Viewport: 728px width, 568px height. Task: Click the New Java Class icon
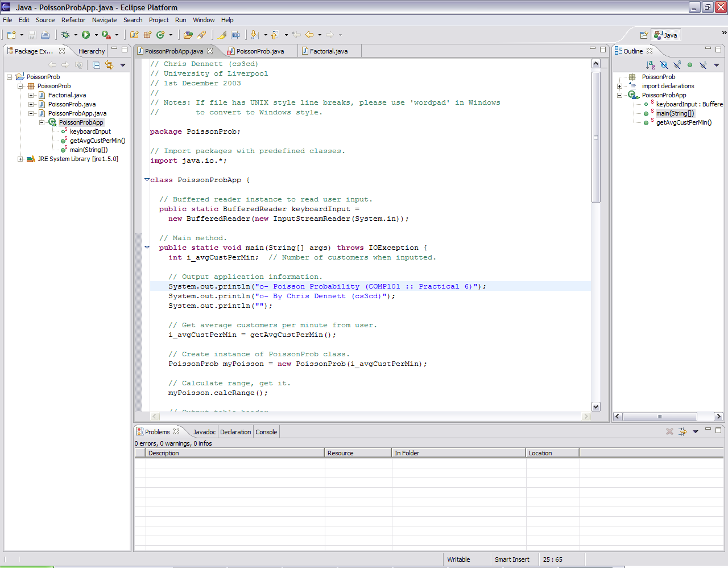(x=160, y=35)
